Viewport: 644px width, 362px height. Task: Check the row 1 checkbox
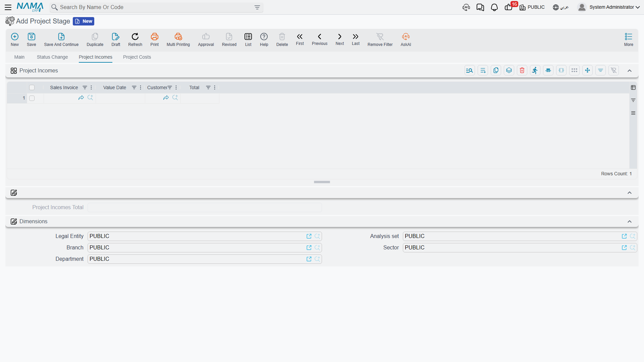pos(32,98)
